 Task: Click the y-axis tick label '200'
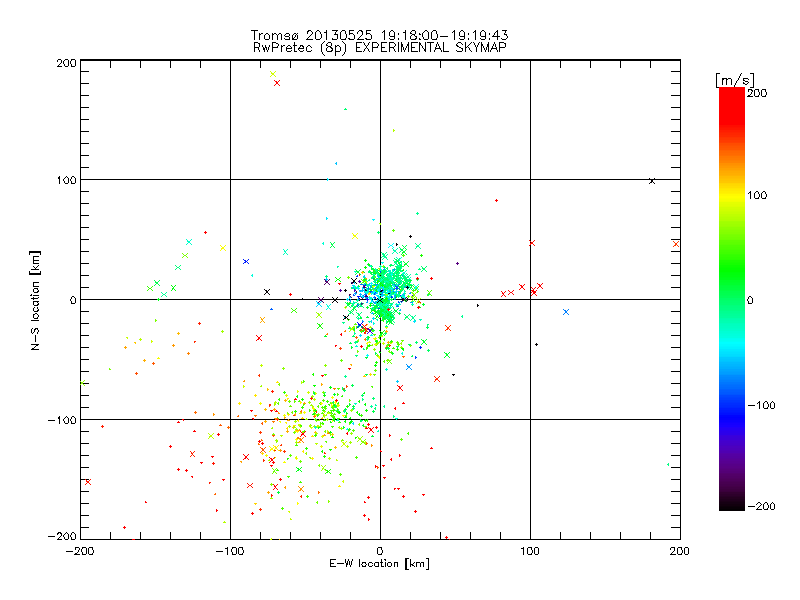tap(66, 63)
